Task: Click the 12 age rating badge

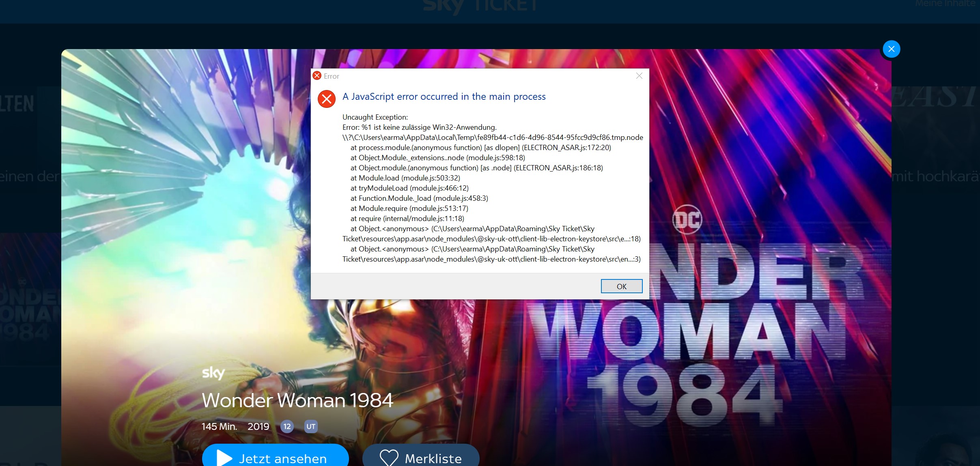Action: [x=287, y=426]
